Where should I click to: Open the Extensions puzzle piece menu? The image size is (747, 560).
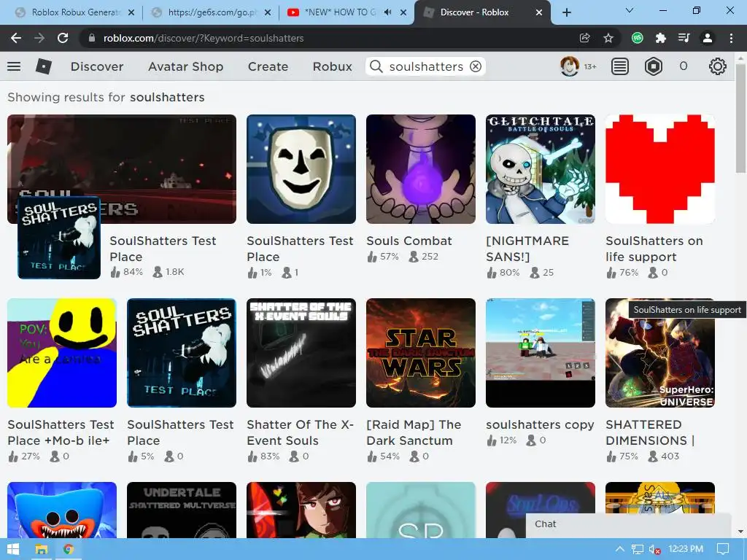click(x=660, y=38)
